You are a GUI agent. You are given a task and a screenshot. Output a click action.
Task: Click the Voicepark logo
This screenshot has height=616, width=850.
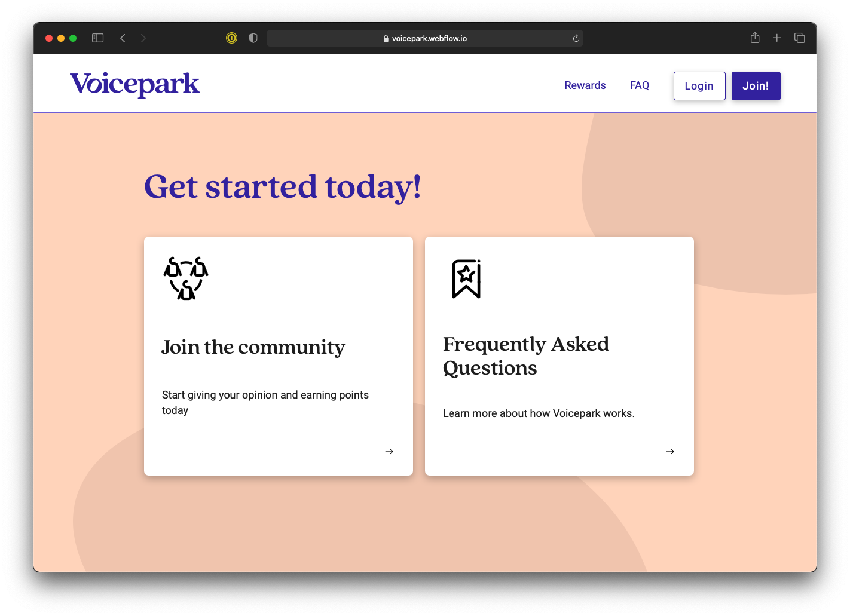pyautogui.click(x=135, y=84)
